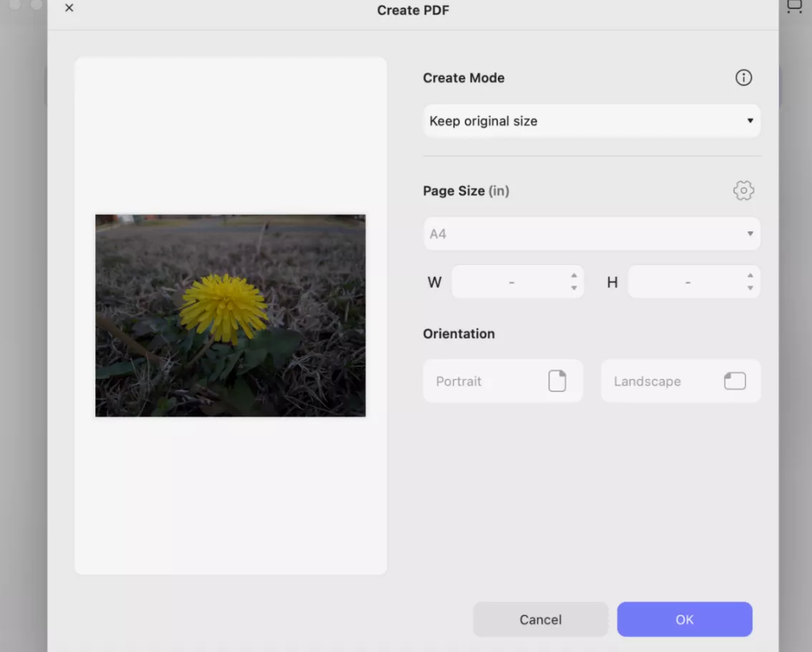Decrease width with the W down arrow
Viewport: 812px width, 652px height.
[574, 288]
